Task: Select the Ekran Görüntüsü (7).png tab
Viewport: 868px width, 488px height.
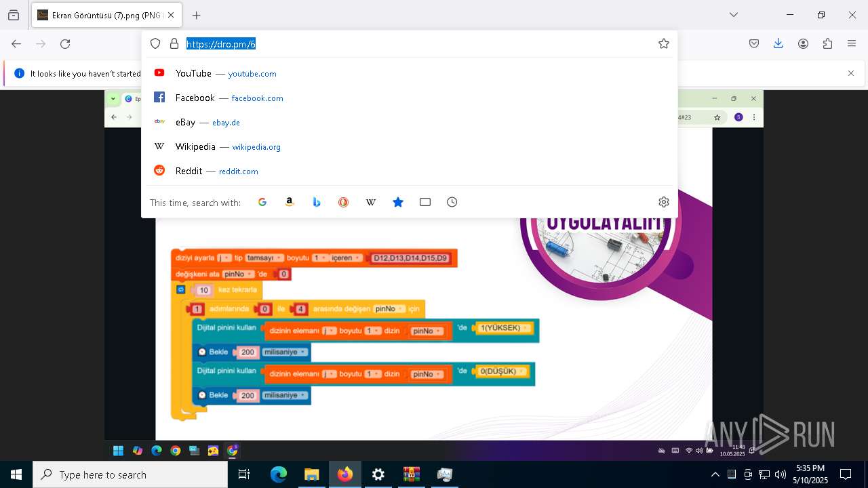Action: pyautogui.click(x=106, y=15)
